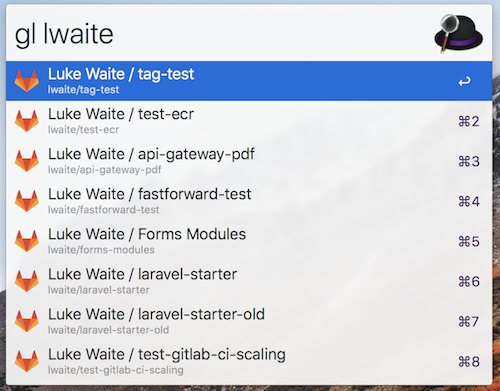Image resolution: width=500 pixels, height=391 pixels.
Task: Click GitLab fox icon beside fastforward-test
Action: coord(27,201)
